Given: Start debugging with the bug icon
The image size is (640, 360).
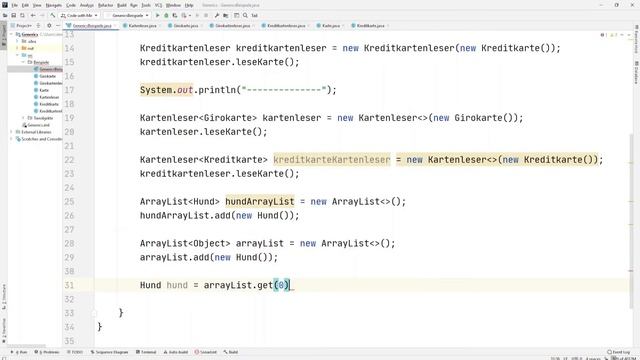Looking at the screenshot, I should 166,16.
